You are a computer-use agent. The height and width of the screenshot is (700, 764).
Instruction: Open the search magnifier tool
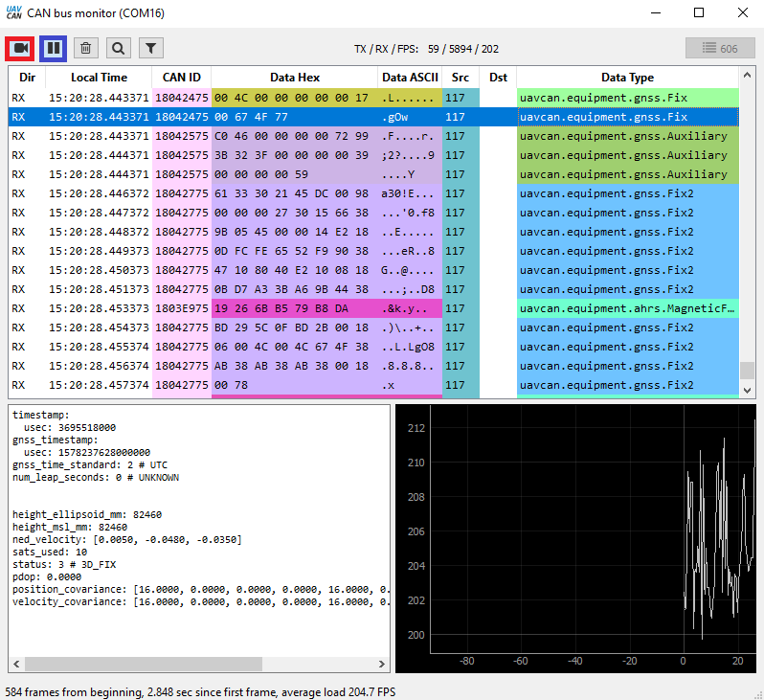point(118,47)
